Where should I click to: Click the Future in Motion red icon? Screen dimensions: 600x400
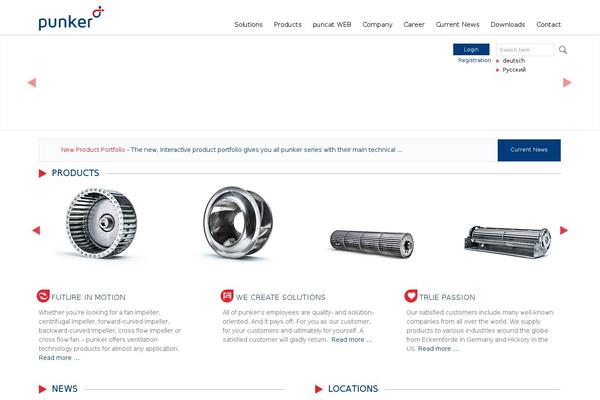[43, 296]
